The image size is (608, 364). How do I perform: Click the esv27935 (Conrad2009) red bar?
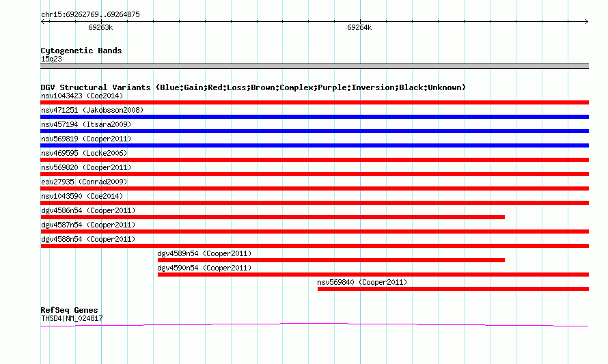314,188
